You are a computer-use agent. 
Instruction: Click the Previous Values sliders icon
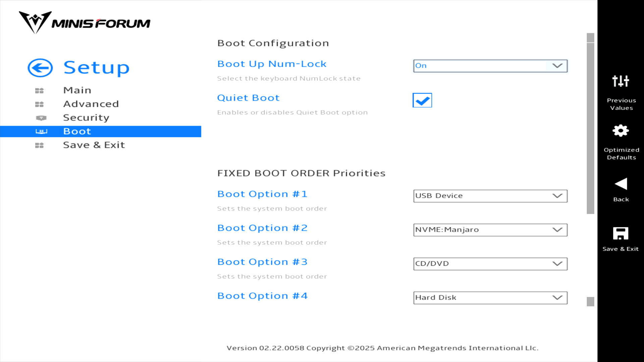point(621,81)
